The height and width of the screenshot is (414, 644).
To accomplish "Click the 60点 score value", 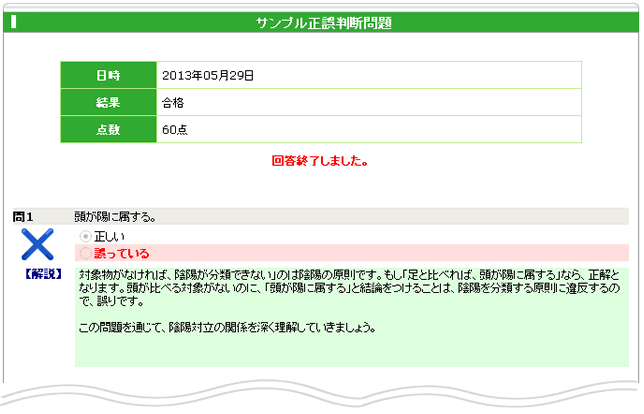I will tap(174, 129).
